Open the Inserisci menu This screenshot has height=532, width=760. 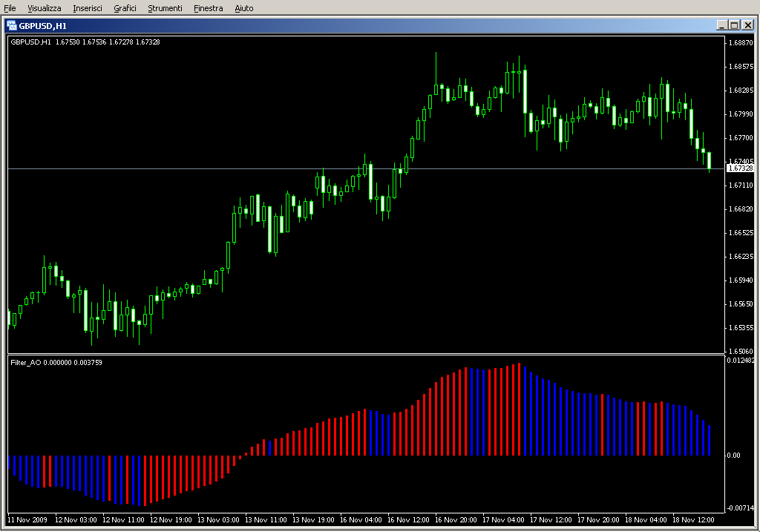tap(88, 8)
